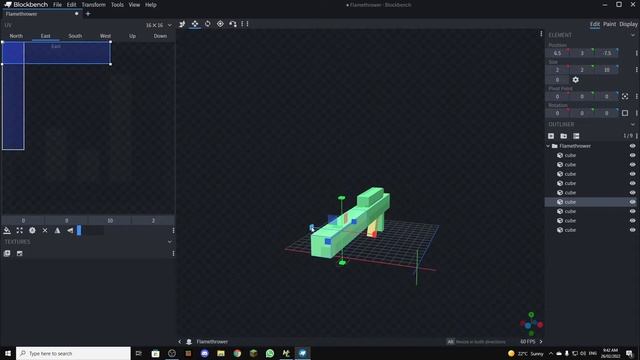The height and width of the screenshot is (360, 640).
Task: Click the create texture icon in Textures
Action: click(20, 253)
